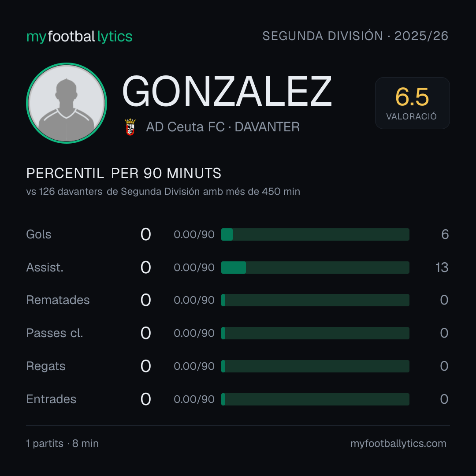
Task: Click the Percentil per 90 minuts heading
Action: [x=123, y=173]
